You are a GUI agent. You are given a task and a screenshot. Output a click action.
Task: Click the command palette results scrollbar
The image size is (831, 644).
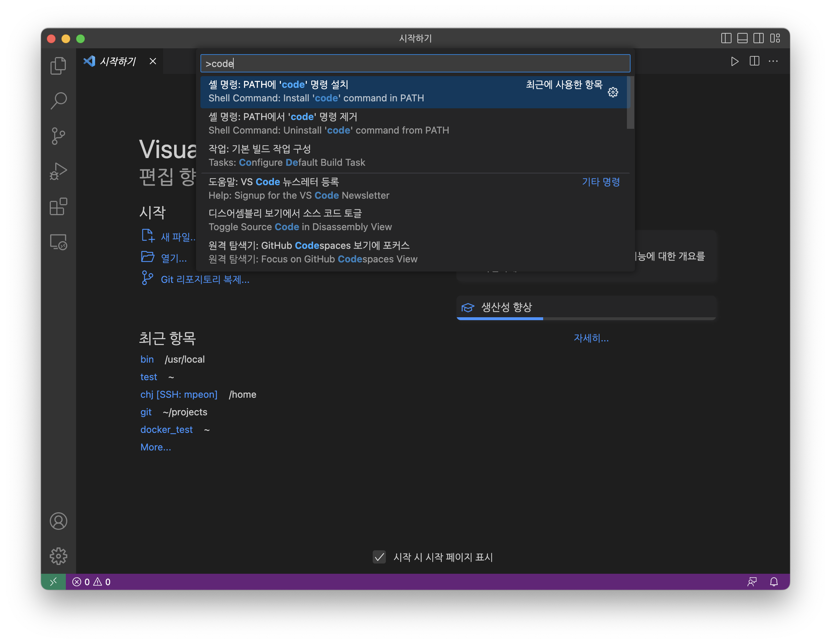click(x=631, y=103)
